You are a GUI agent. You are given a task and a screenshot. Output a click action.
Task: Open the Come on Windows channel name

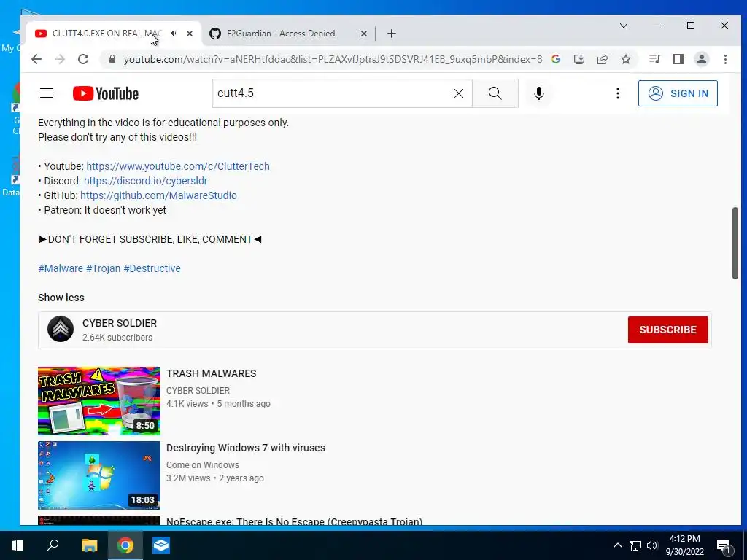point(203,464)
